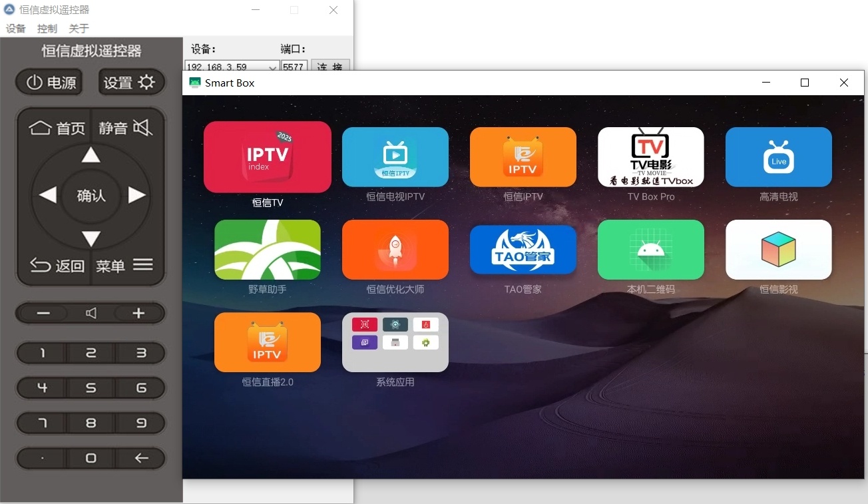The image size is (868, 504).
Task: Open the 系统应用 folder
Action: click(395, 342)
